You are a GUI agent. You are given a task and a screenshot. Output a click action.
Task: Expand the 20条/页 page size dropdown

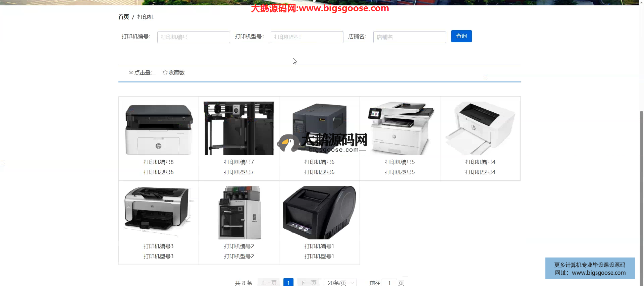[x=340, y=283]
